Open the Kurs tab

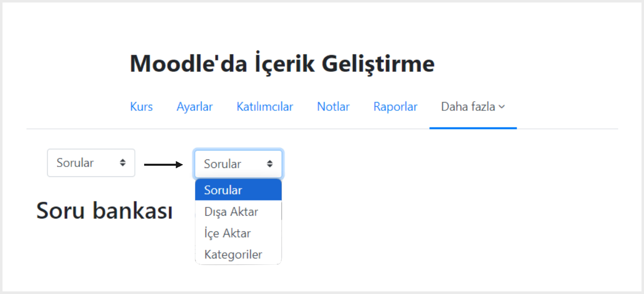tap(141, 107)
